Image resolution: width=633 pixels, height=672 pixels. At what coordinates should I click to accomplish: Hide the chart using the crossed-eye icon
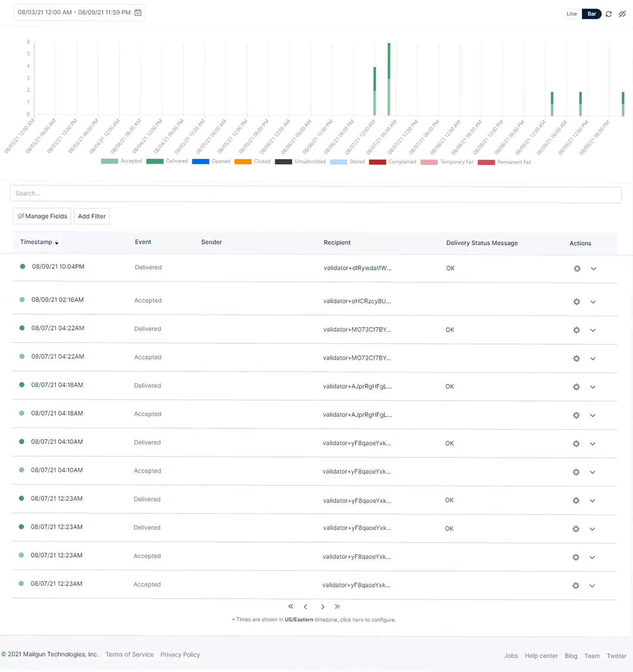pos(622,14)
